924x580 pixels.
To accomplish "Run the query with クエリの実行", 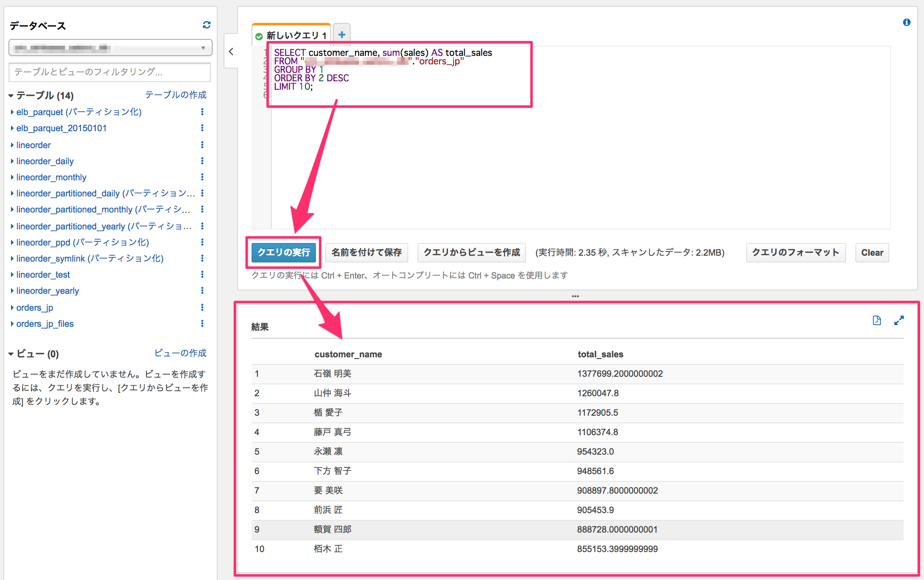I will coord(284,252).
